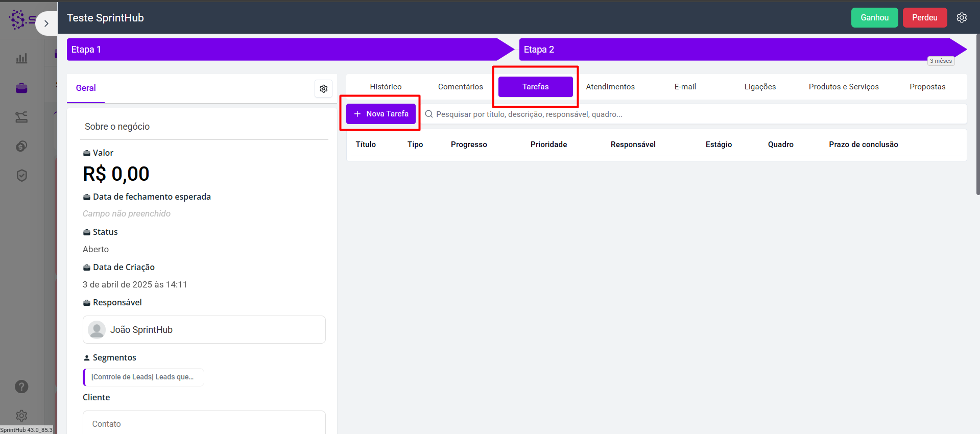Click the shield checkmark sidebar icon
Viewport: 980px width, 434px height.
pyautogui.click(x=21, y=176)
